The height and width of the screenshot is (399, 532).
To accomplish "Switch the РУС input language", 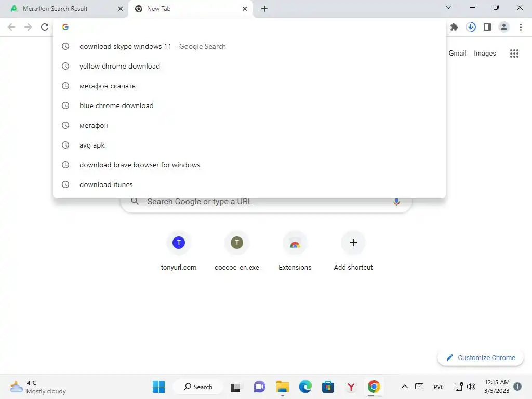I will [438, 387].
